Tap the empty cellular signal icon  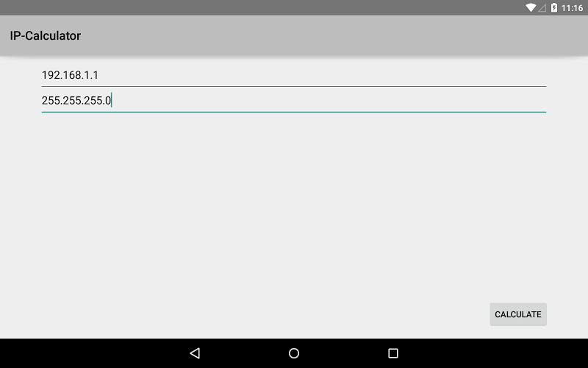[x=542, y=8]
